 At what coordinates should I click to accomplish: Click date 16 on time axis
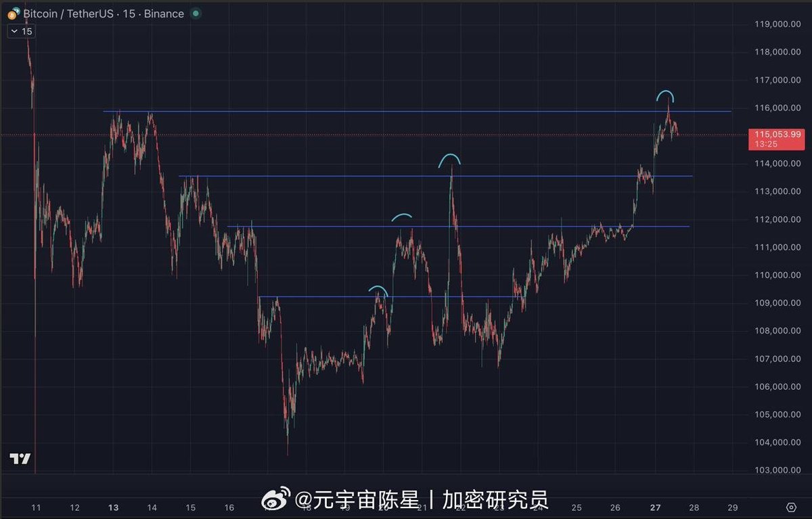[229, 507]
